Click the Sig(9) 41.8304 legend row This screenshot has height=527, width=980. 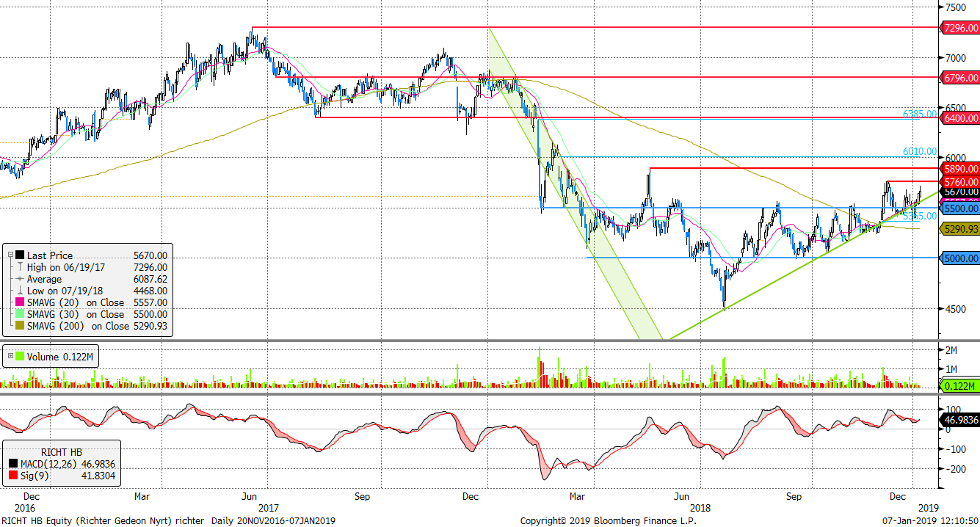pos(62,476)
